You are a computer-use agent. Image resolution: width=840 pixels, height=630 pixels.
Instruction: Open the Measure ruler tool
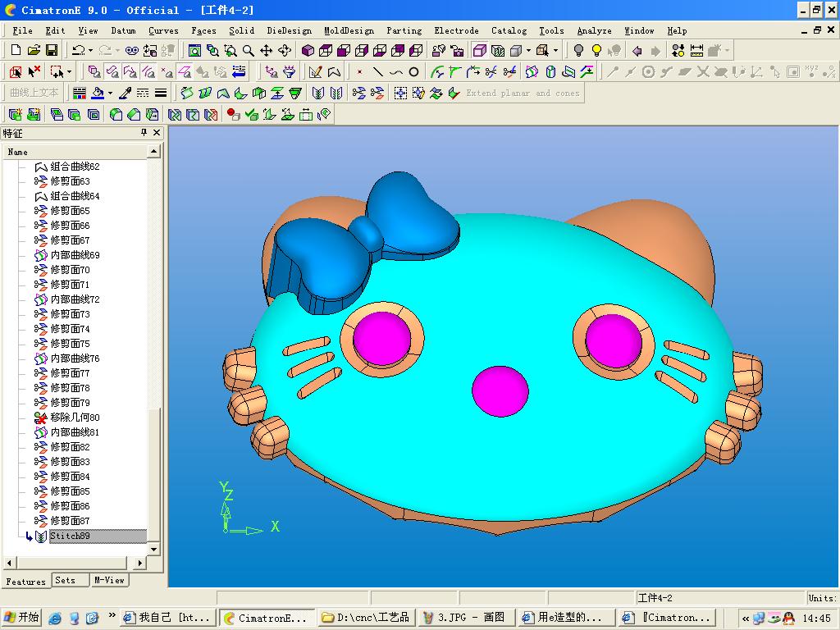(x=696, y=50)
